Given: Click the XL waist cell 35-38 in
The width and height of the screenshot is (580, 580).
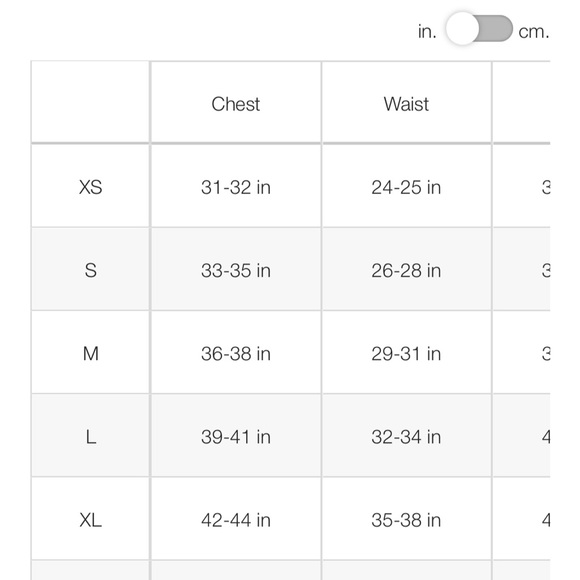Looking at the screenshot, I should click(x=406, y=520).
